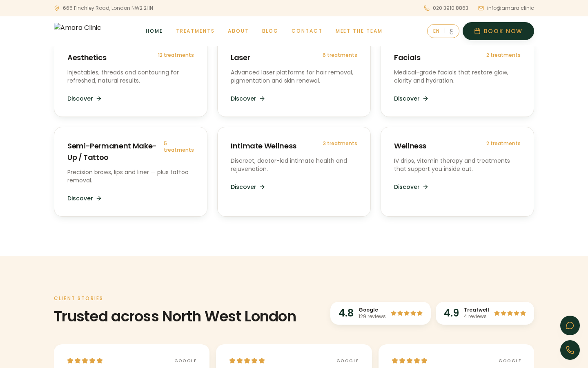Click Discover under the Wellness card
588x368 pixels.
point(411,187)
